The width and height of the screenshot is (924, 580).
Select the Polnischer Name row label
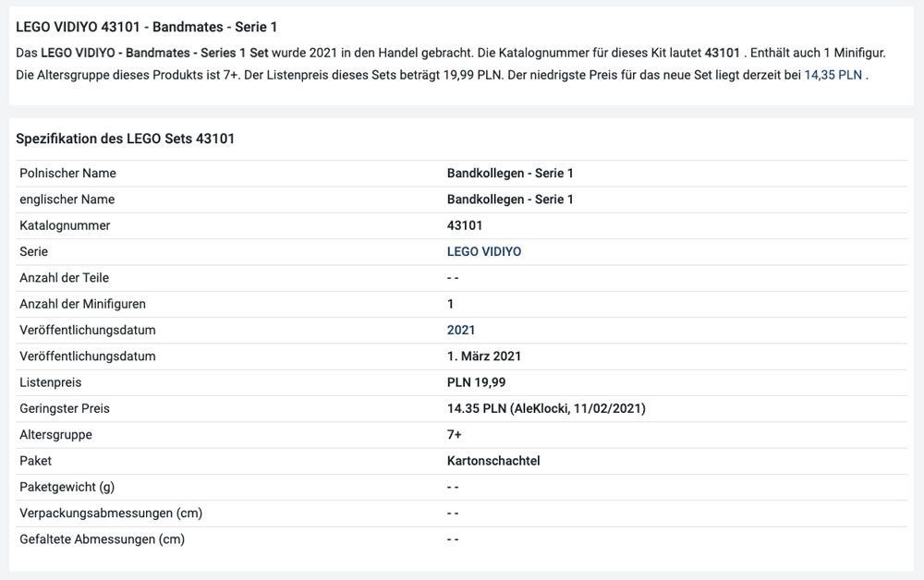click(x=67, y=173)
